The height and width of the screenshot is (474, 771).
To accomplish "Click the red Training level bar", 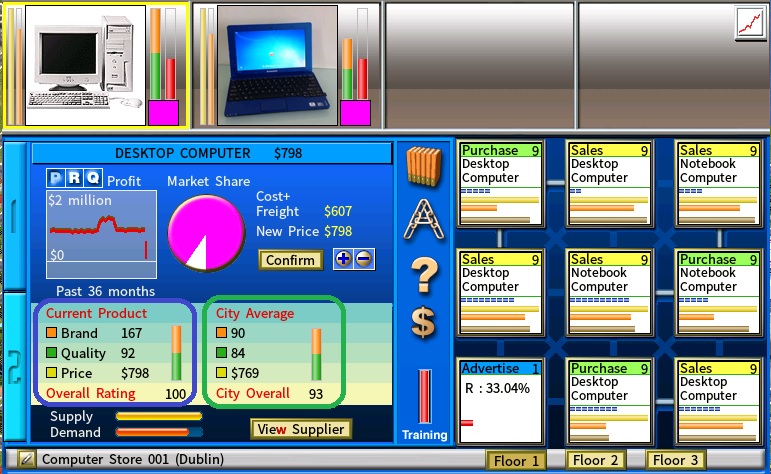I will (x=425, y=396).
